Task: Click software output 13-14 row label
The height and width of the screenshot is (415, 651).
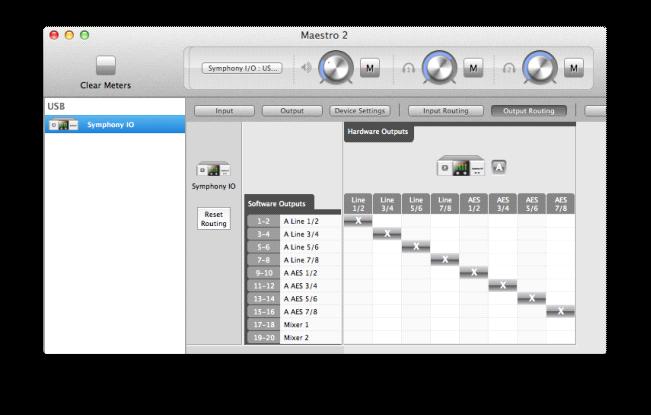Action: click(x=263, y=298)
